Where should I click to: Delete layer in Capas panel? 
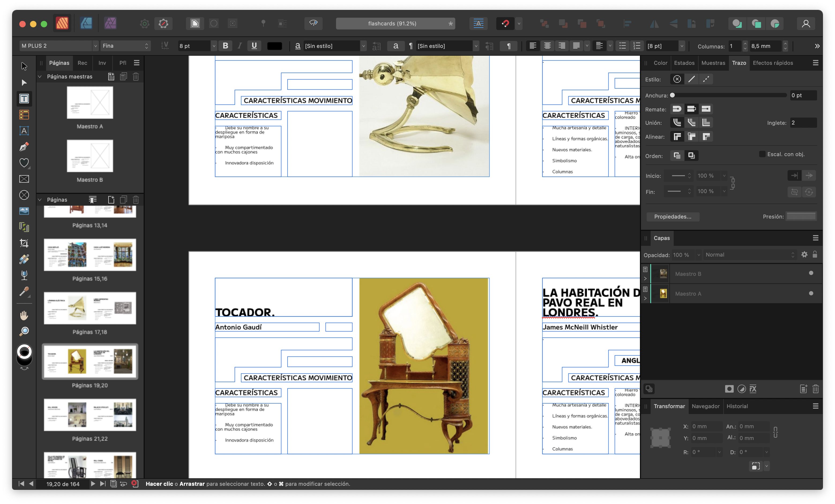(x=816, y=389)
